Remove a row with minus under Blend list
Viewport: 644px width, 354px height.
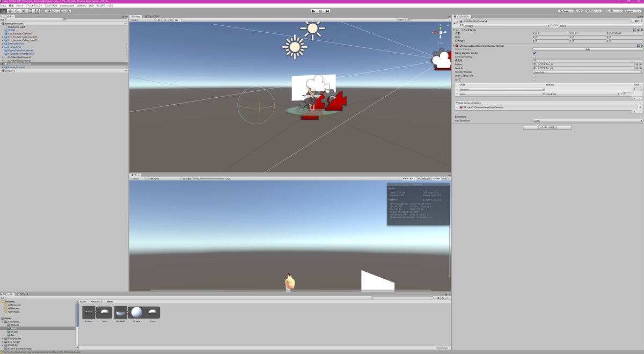coord(639,98)
